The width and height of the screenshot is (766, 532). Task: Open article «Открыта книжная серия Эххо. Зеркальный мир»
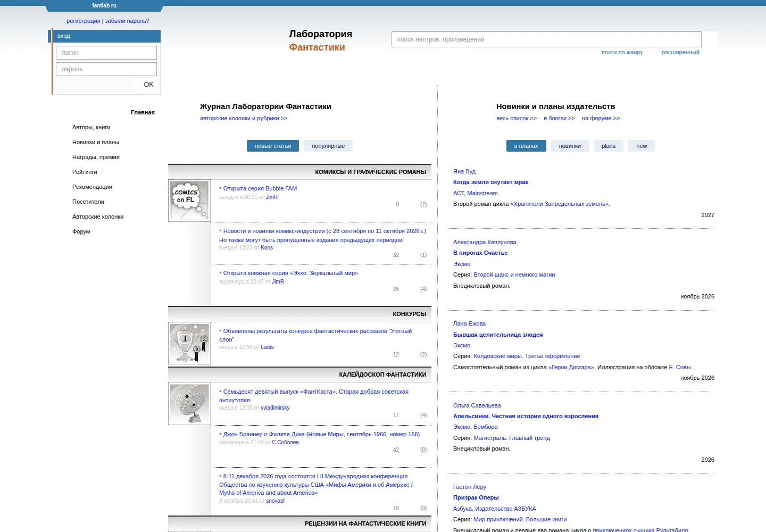[x=290, y=273]
